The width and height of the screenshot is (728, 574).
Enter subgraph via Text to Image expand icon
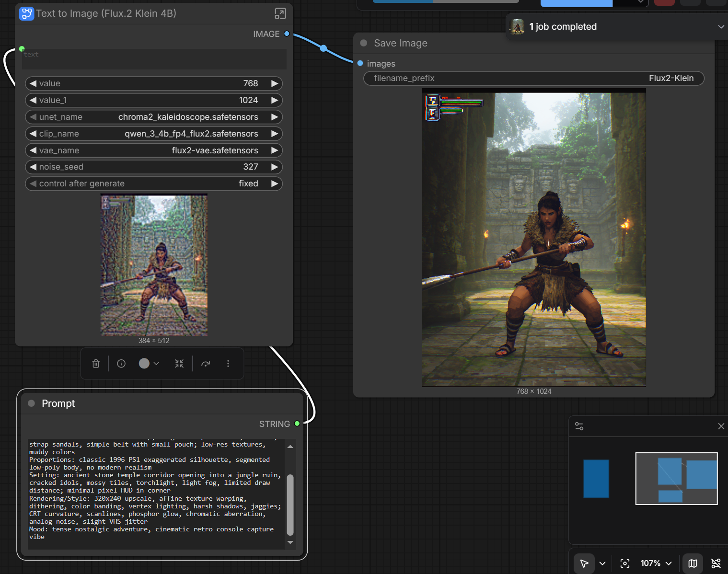point(280,13)
